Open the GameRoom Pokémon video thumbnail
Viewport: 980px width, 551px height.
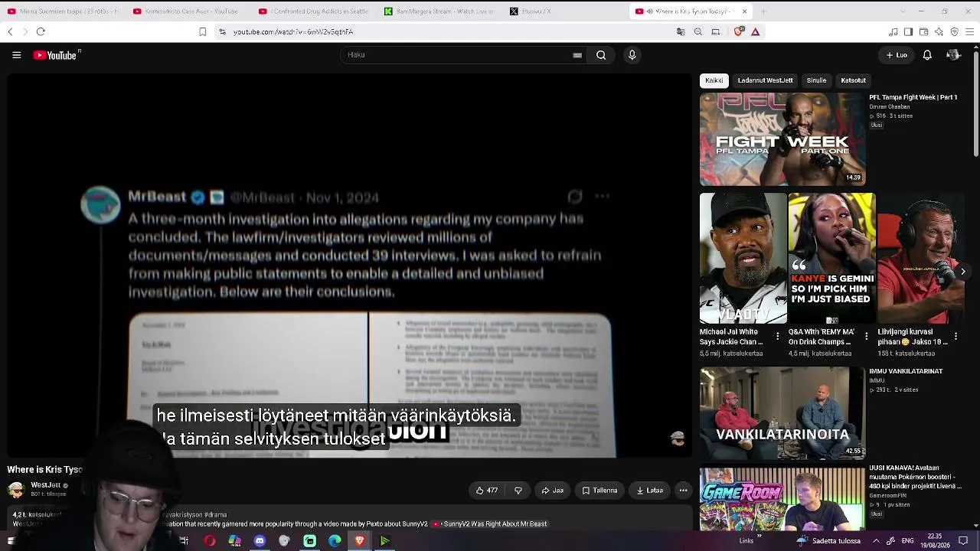pos(782,499)
